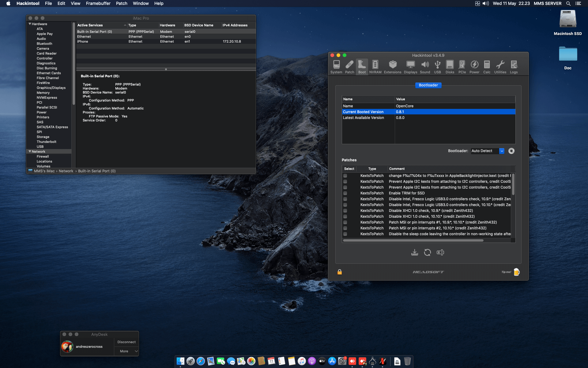Open the System tab in Hackintool
Screen dimensions: 588x368
pos(336,66)
